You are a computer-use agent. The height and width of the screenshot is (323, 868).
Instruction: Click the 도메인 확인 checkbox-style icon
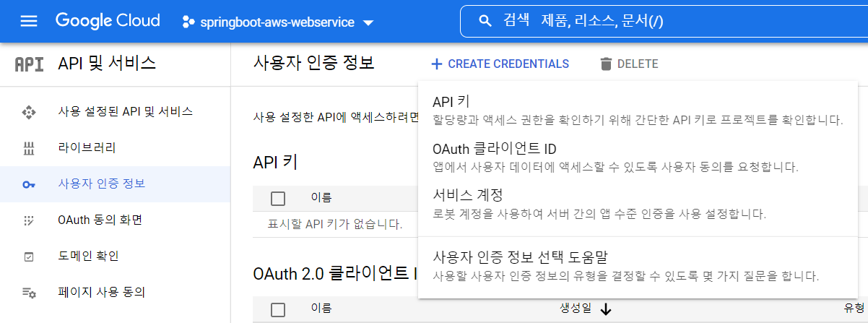(29, 257)
